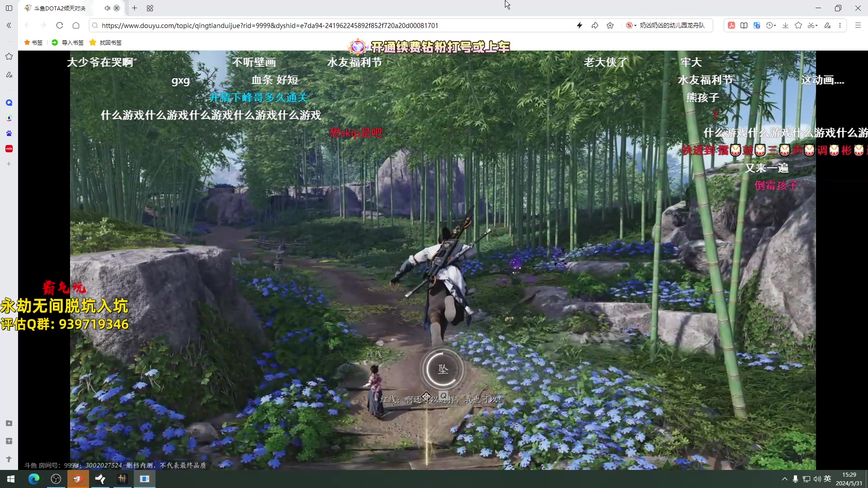Open the clock showing 15:29
The image size is (868, 488).
[849, 479]
